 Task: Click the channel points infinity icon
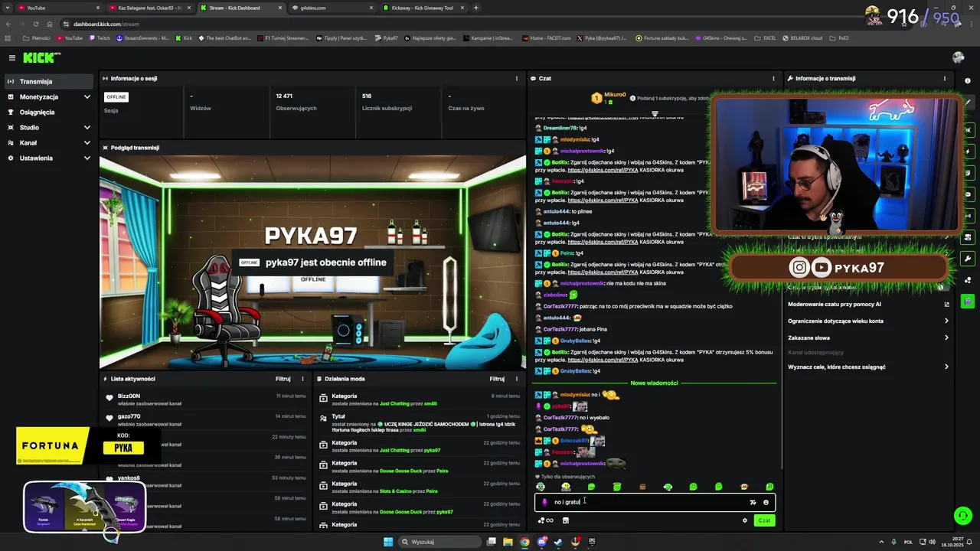[546, 520]
